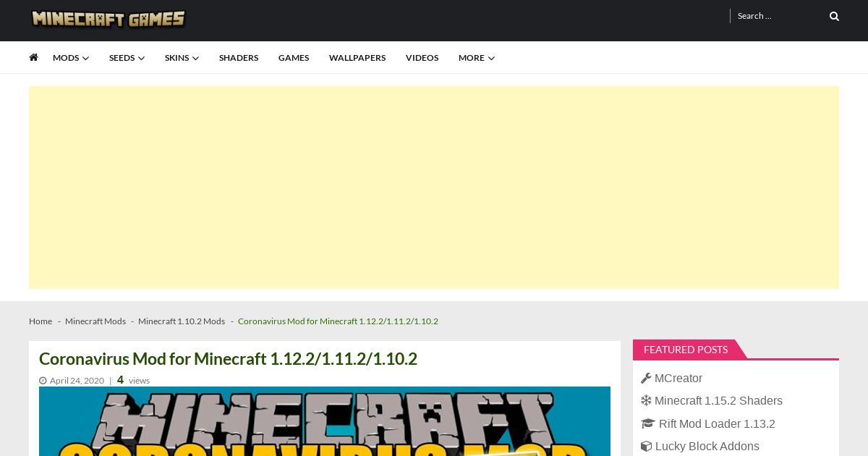Image resolution: width=868 pixels, height=456 pixels.
Task: Open the More menu item
Action: tap(472, 58)
